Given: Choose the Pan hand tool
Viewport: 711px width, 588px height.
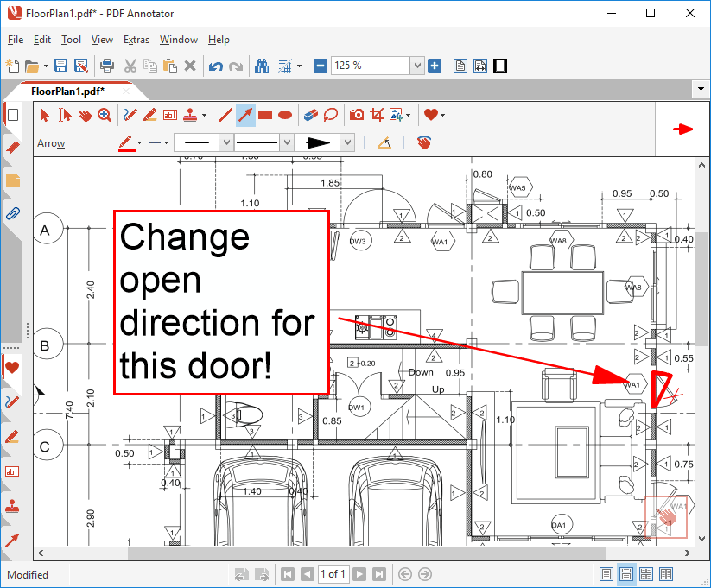Looking at the screenshot, I should [x=85, y=115].
